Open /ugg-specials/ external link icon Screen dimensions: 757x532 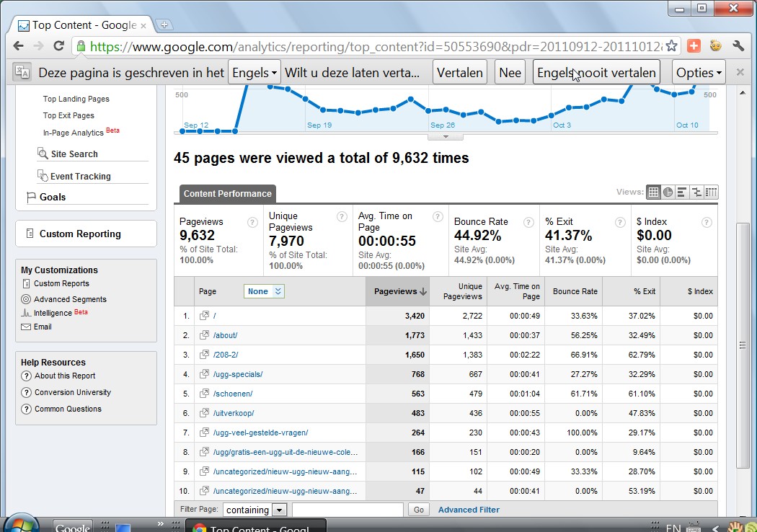pyautogui.click(x=204, y=373)
